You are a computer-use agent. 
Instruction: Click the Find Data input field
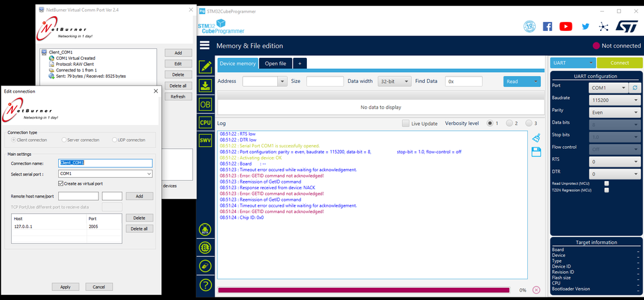(463, 81)
